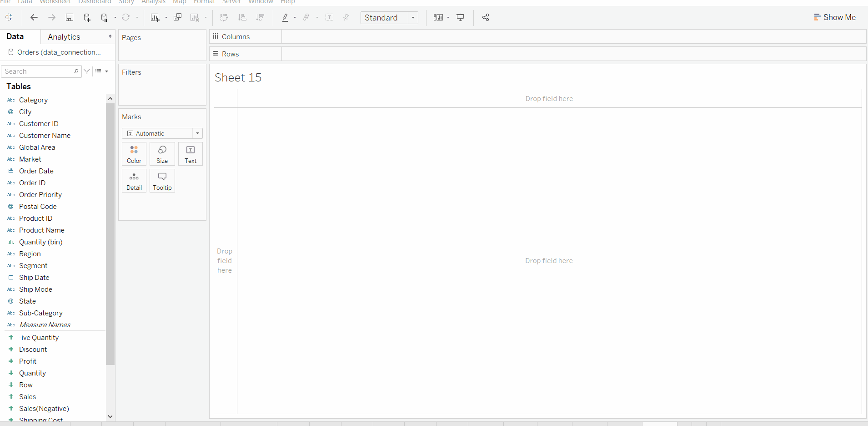
Task: Redo action with the forward arrow
Action: pos(52,17)
